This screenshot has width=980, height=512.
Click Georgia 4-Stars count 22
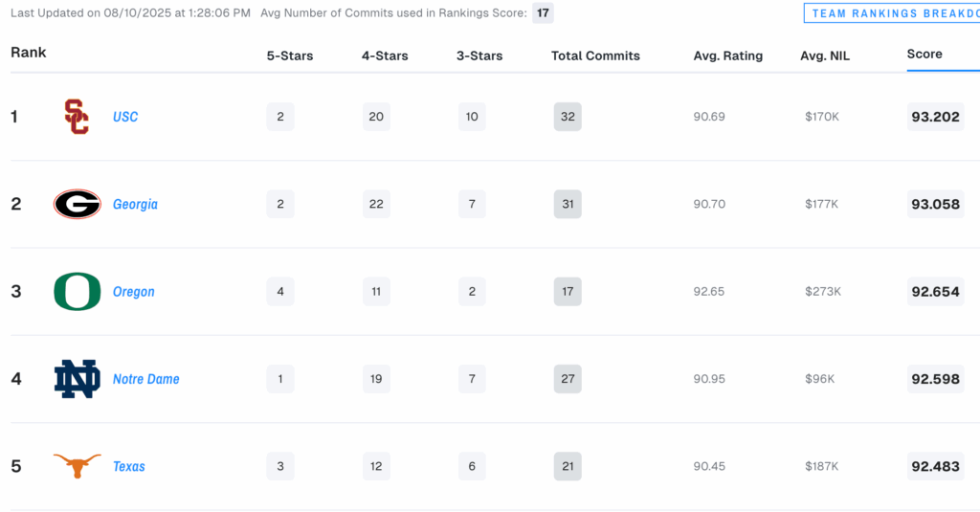point(376,204)
